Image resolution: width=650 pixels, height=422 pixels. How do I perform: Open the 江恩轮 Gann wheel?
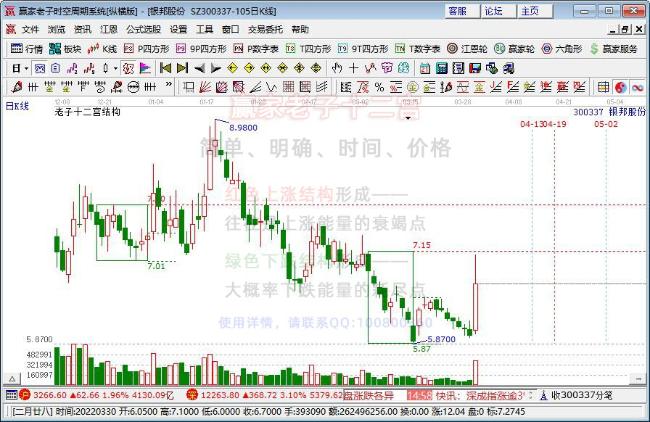pos(467,49)
